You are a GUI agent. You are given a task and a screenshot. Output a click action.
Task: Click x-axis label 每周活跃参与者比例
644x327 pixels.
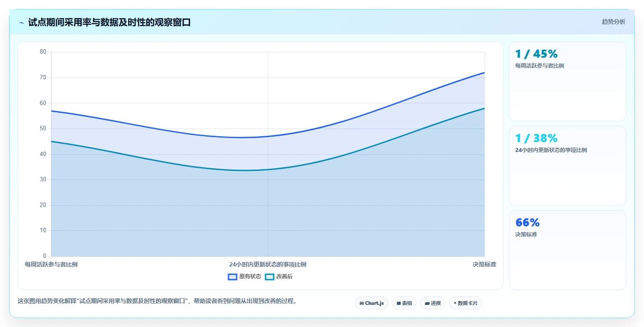click(x=51, y=264)
